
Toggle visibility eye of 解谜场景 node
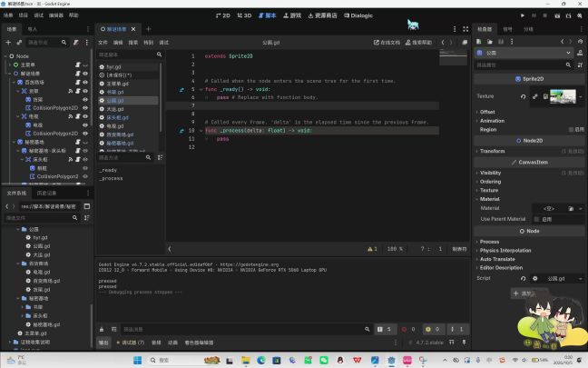[x=85, y=74]
